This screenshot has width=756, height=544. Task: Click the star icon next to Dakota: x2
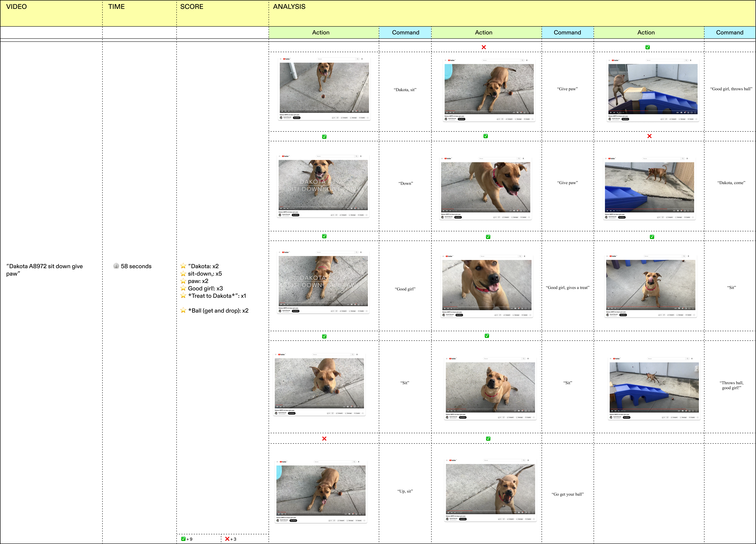coord(183,266)
